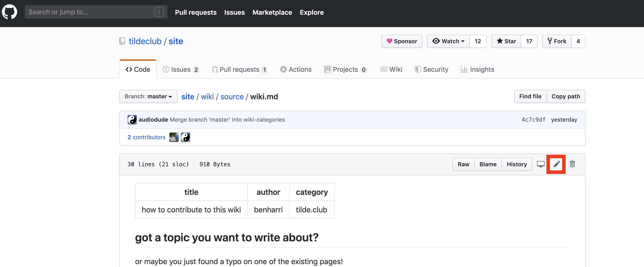This screenshot has width=644, height=267.
Task: Fork the repository
Action: (557, 41)
